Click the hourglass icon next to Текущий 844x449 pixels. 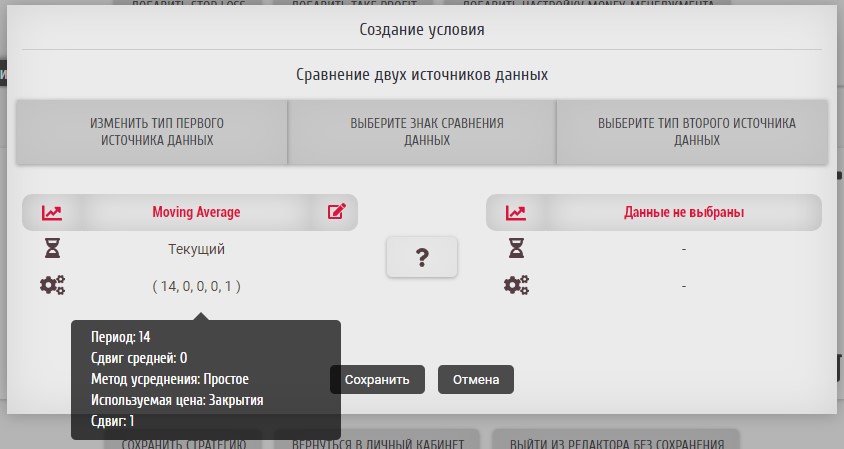(51, 249)
